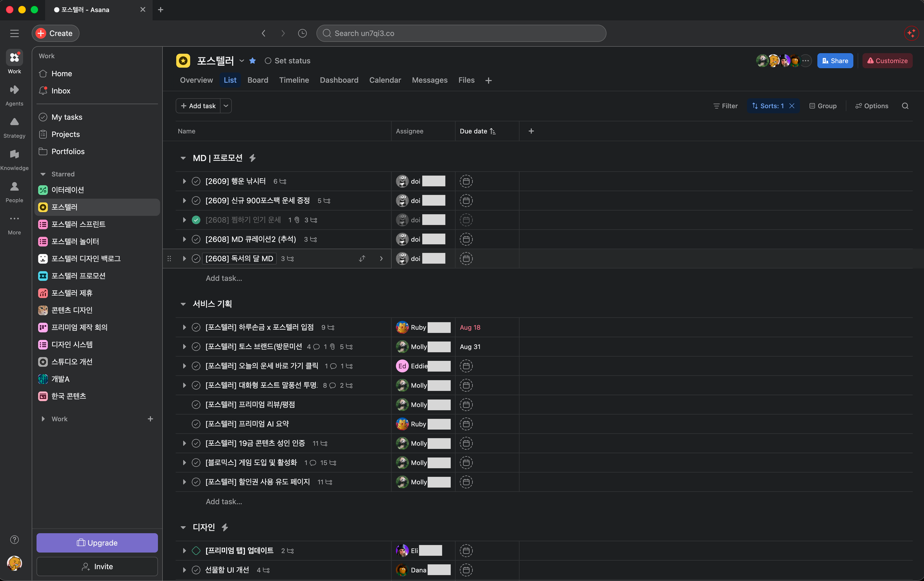Mark 선물함 UI 개선 complete

(x=196, y=570)
